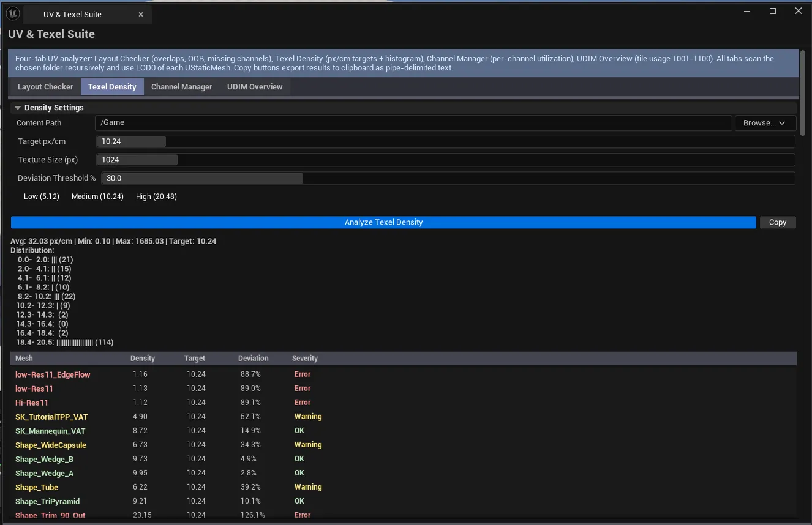Screen dimensions: 812x525
Task: Maximize the UV & Texel Suite window
Action: click(773, 11)
